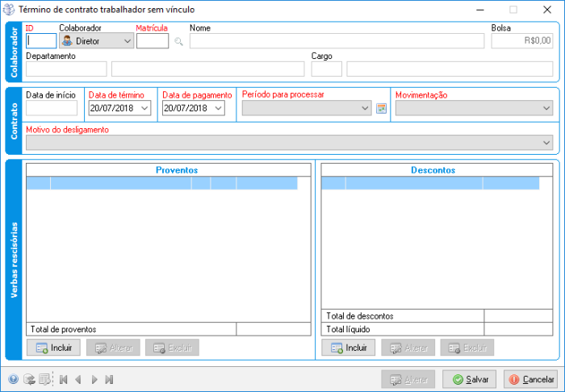Click the Matrícula input field
Image resolution: width=565 pixels, height=392 pixels.
(x=153, y=41)
